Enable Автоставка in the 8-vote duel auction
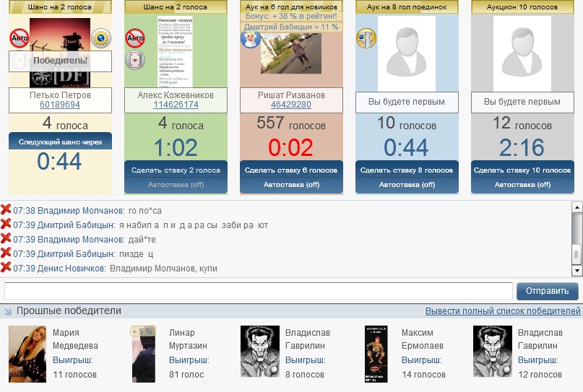Image resolution: width=583 pixels, height=392 pixels. [x=407, y=185]
